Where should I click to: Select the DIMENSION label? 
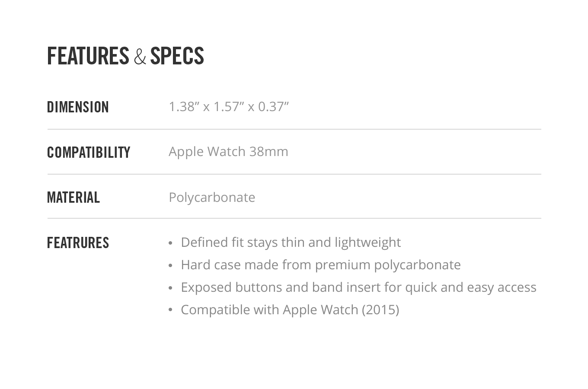(x=78, y=107)
